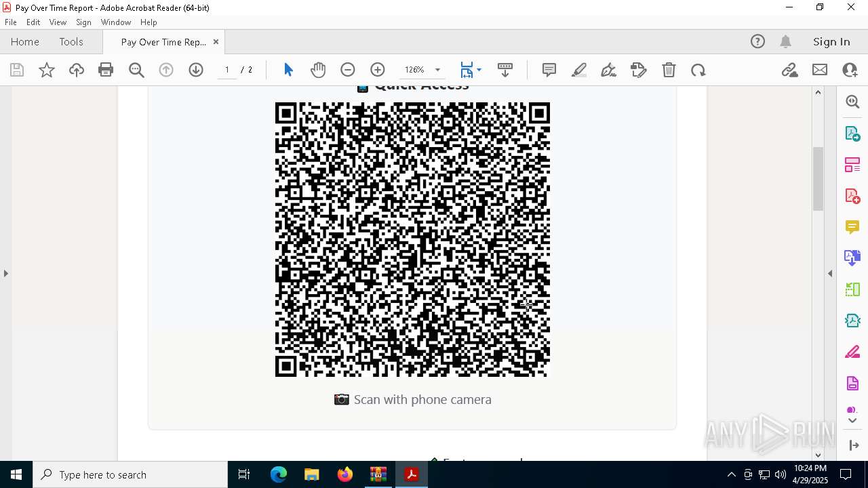Zoom in with plus button

pyautogui.click(x=378, y=70)
